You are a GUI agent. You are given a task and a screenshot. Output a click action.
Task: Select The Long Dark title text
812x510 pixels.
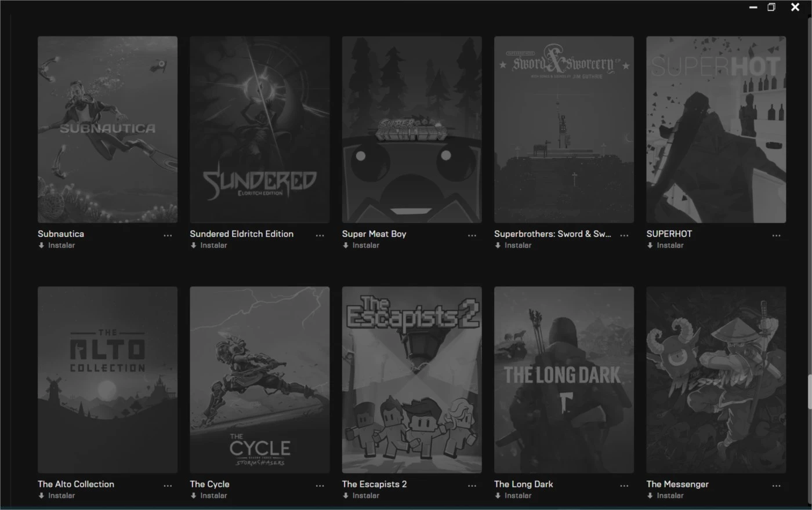(x=524, y=485)
